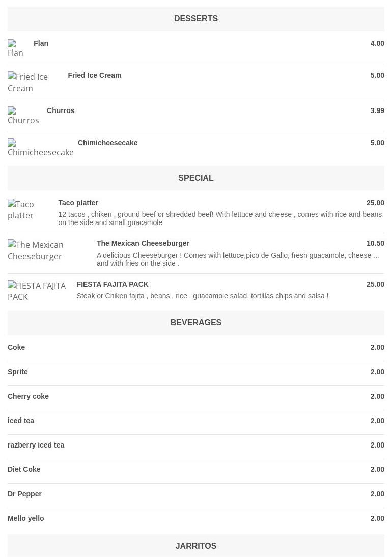Select the Dr Pepper beverage
Screen dimensions: 392x557
[24, 494]
